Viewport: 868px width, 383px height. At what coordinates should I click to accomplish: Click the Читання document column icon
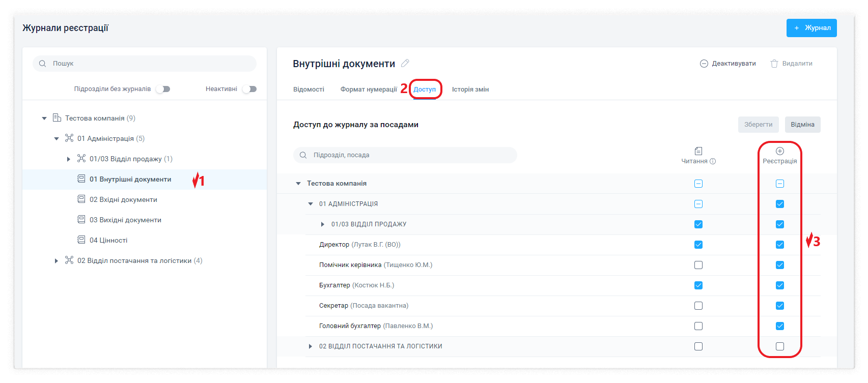click(x=698, y=151)
